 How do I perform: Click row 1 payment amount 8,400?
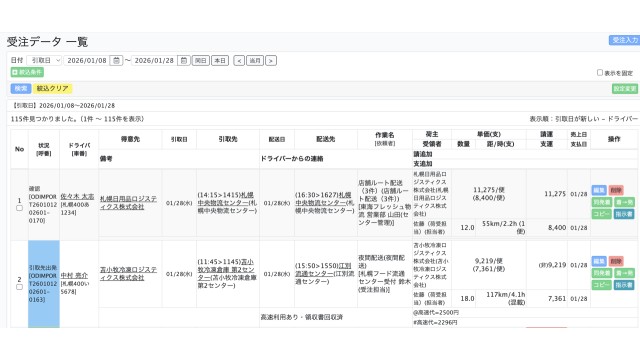click(557, 228)
